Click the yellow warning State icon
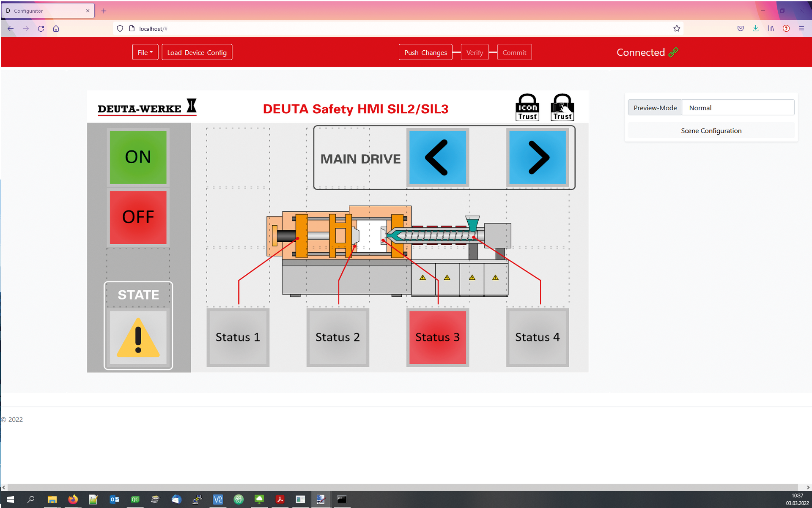Image resolution: width=812 pixels, height=508 pixels. pyautogui.click(x=138, y=337)
